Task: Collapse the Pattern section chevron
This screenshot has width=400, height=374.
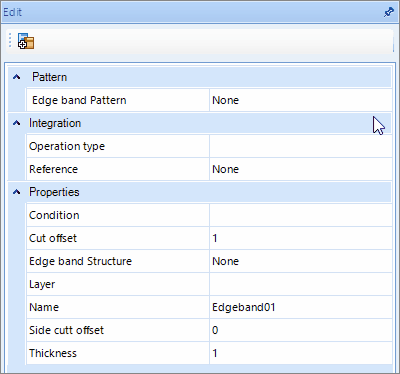Action: (16, 77)
